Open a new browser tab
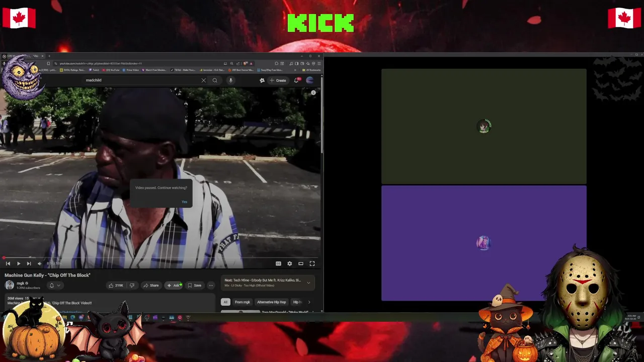644x362 pixels. click(x=49, y=56)
